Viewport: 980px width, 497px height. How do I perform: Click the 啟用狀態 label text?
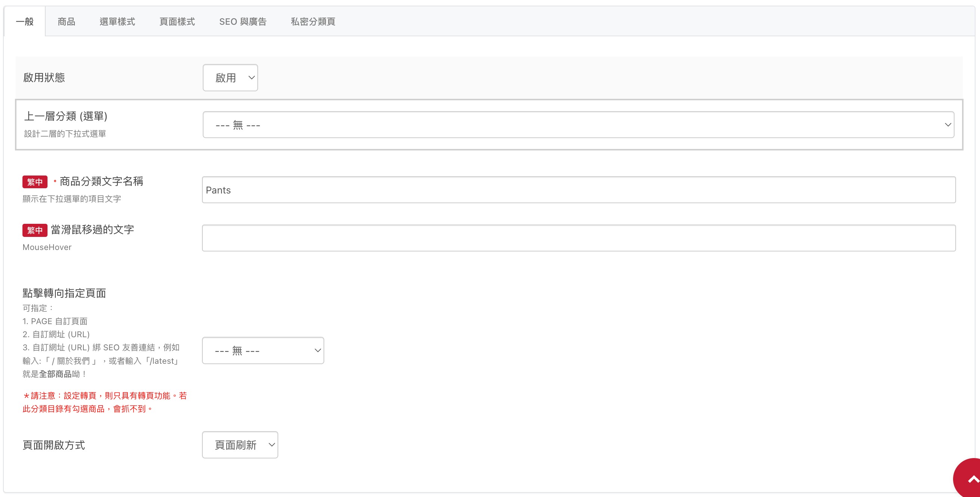(44, 77)
